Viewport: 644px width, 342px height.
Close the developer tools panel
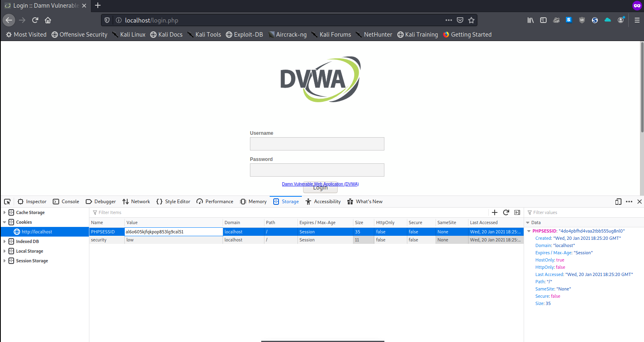pyautogui.click(x=640, y=202)
